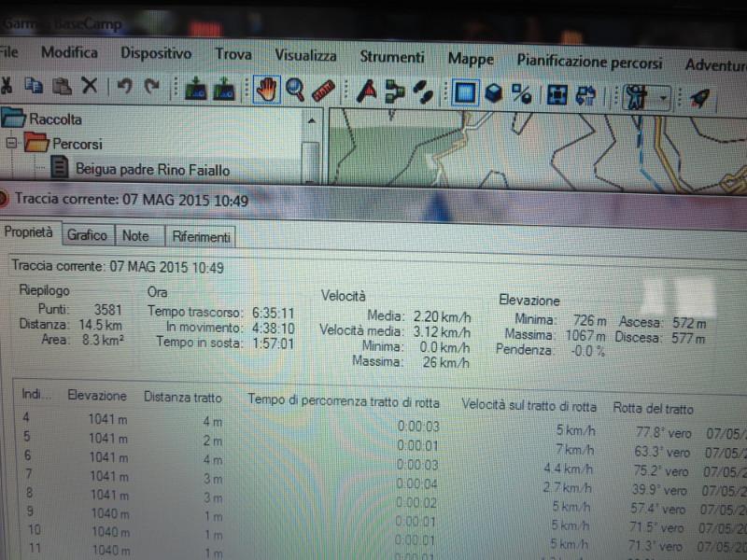The width and height of the screenshot is (747, 560).
Task: Open the Note tab
Action: 135,236
